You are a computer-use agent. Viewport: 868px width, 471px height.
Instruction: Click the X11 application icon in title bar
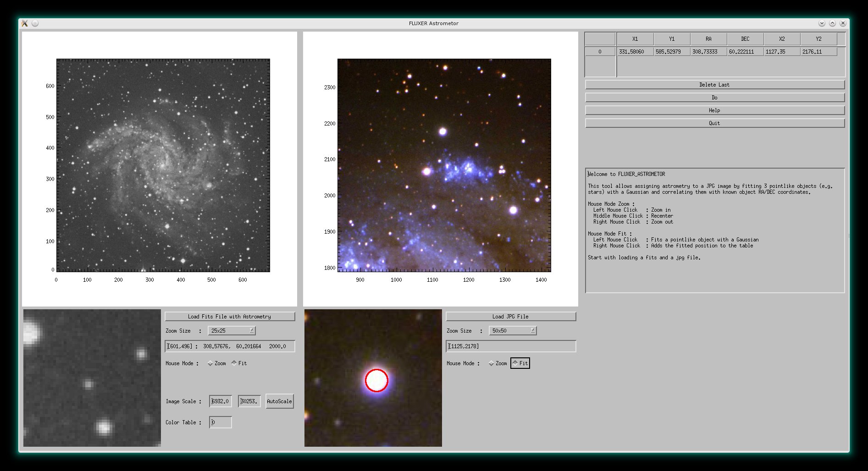click(x=25, y=23)
